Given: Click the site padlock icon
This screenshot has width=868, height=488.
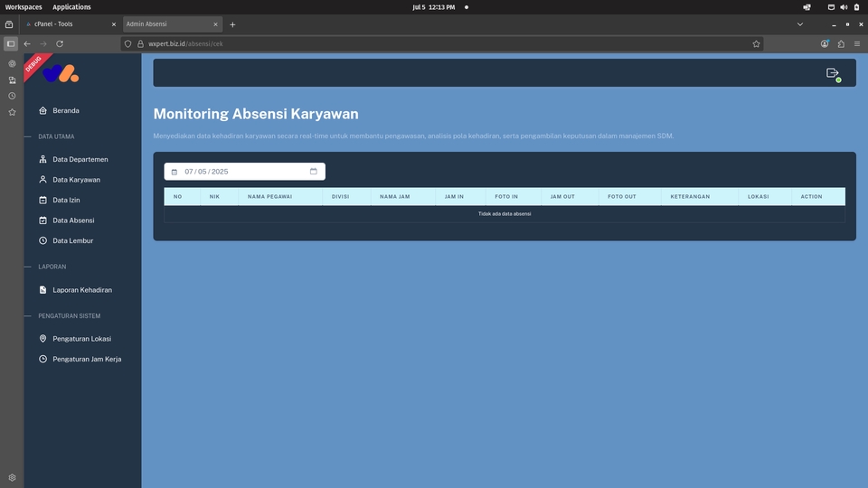Looking at the screenshot, I should click(141, 43).
